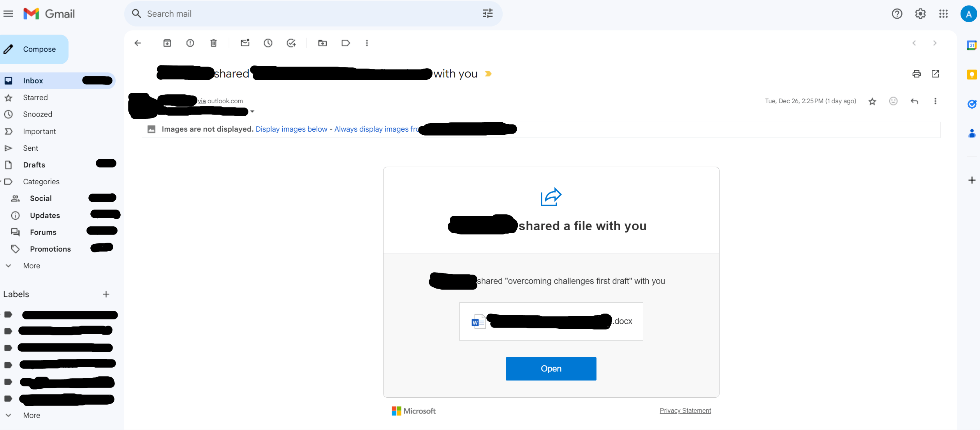Click the Compose button

pyautogui.click(x=34, y=49)
